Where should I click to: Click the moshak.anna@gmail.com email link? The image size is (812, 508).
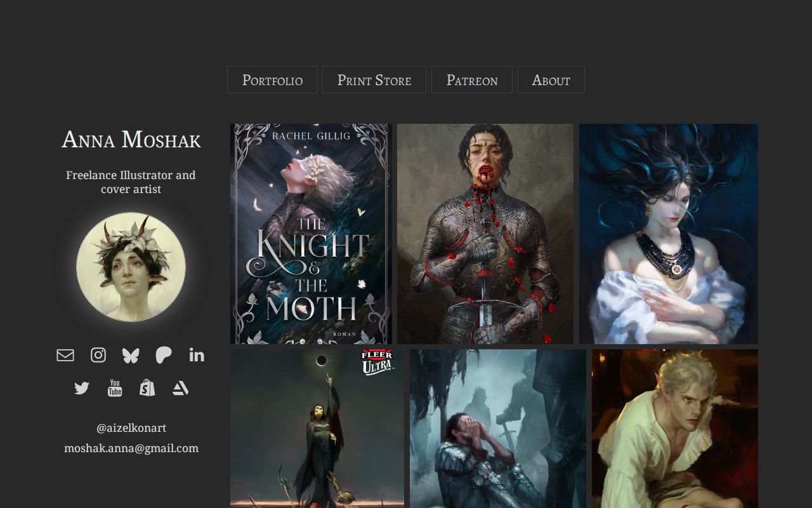point(131,448)
